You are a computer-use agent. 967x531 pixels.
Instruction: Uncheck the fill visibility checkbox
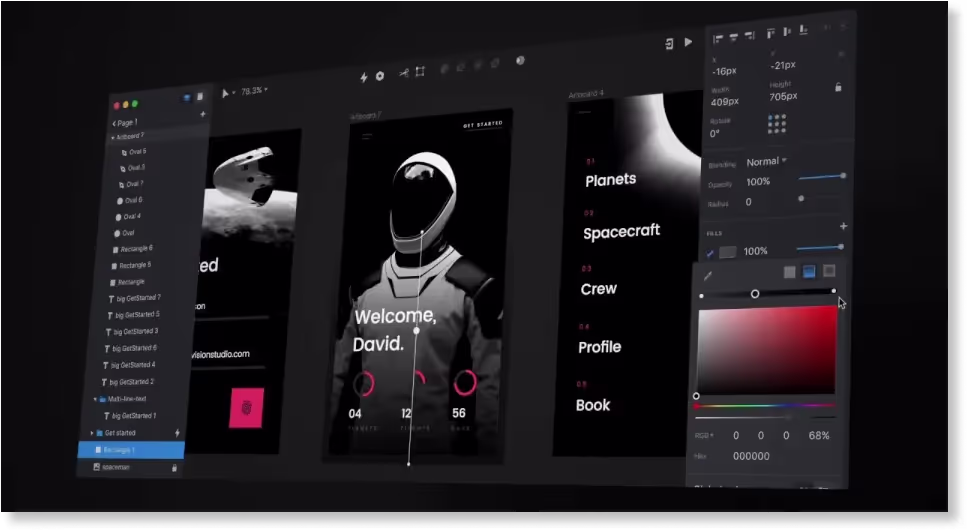[710, 253]
